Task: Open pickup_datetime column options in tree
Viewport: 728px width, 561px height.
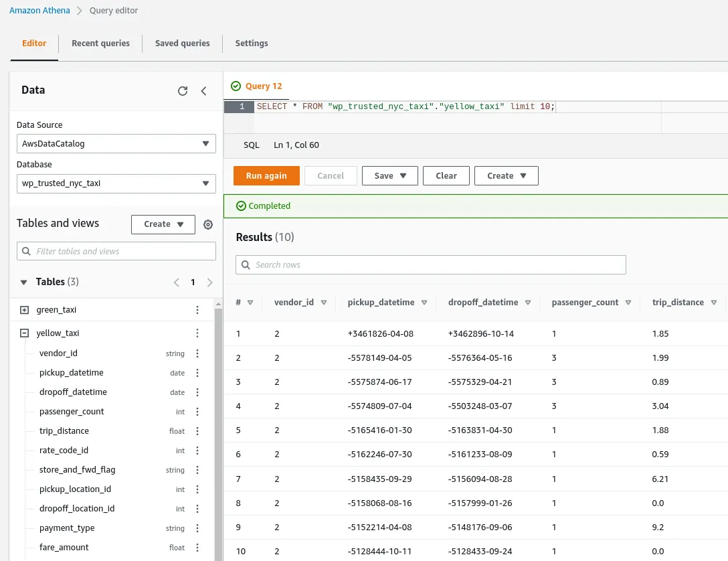Action: 197,373
